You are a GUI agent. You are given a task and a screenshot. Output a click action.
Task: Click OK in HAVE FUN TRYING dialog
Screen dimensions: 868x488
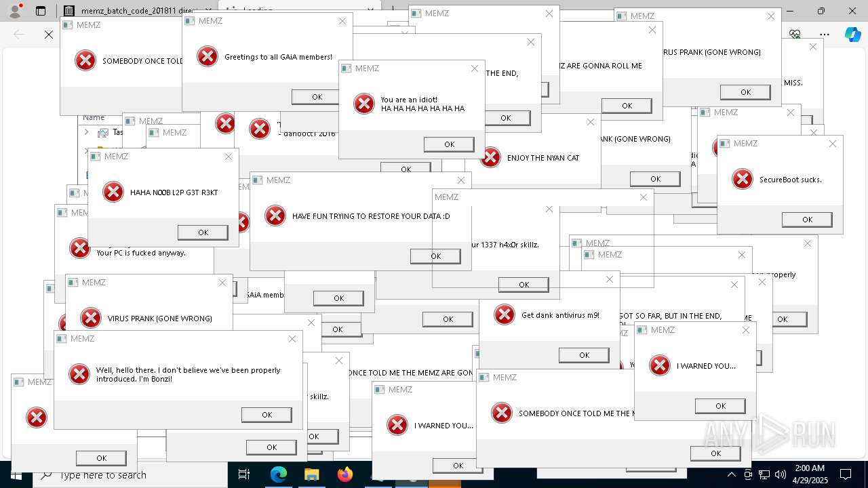[435, 256]
